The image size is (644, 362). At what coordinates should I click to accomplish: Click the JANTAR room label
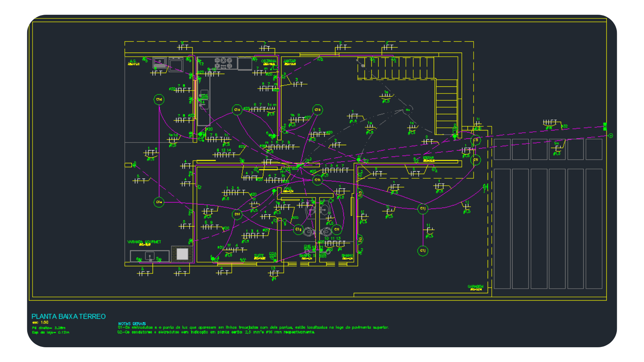pyautogui.click(x=289, y=61)
